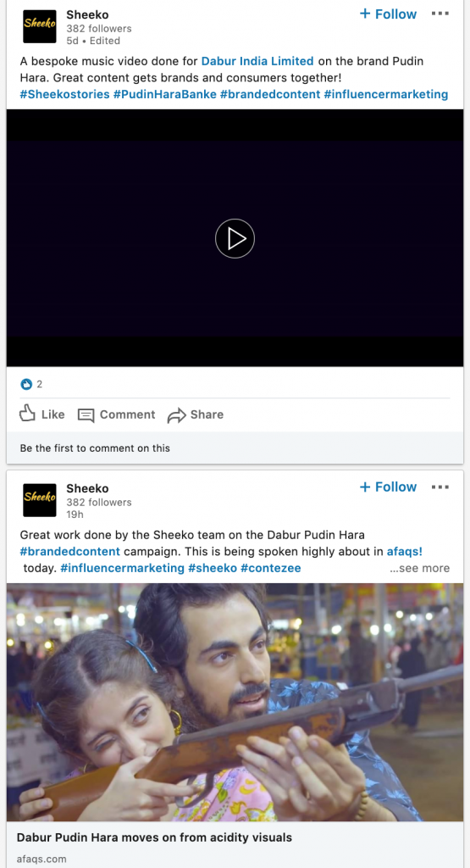Open the Dabur India Limited company link
Image resolution: width=470 pixels, height=868 pixels.
pos(257,61)
